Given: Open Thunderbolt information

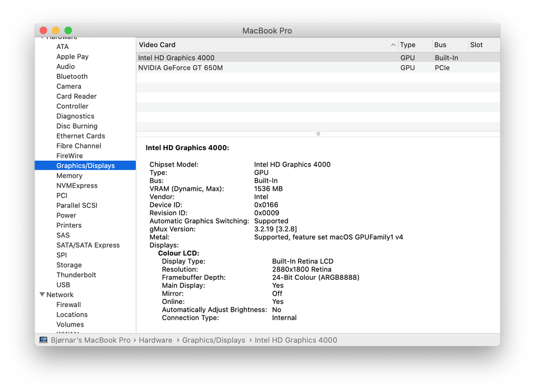Looking at the screenshot, I should click(76, 274).
